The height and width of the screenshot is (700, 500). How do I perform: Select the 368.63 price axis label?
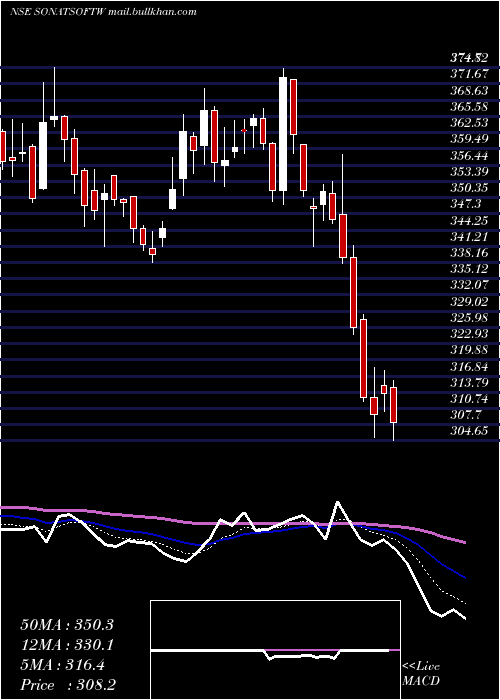pyautogui.click(x=469, y=90)
